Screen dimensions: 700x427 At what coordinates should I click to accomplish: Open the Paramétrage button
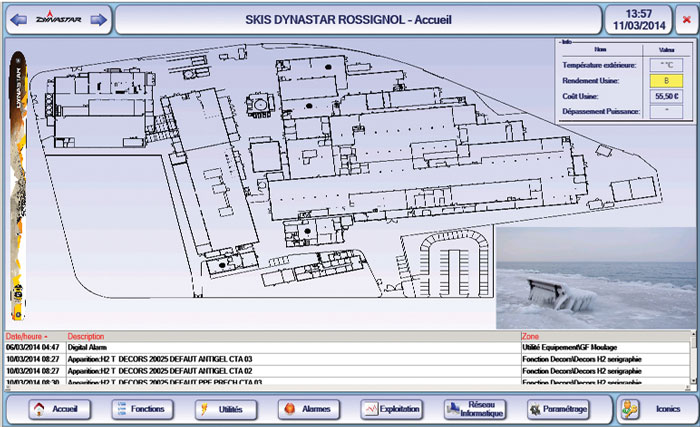(558, 409)
